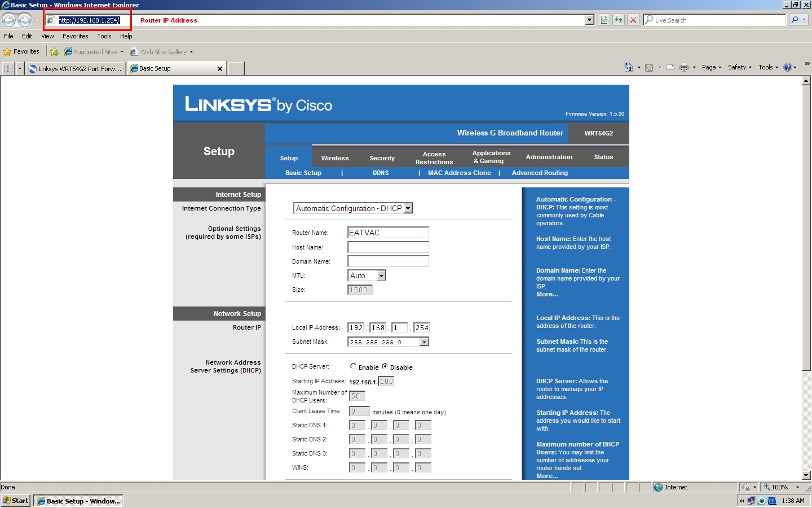Open the View menu

point(47,36)
